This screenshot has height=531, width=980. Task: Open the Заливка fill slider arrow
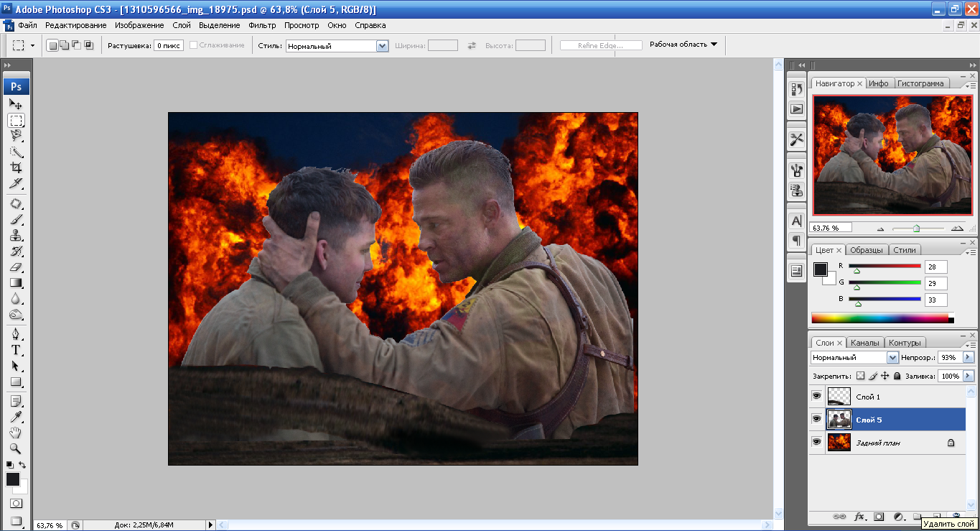pos(969,376)
